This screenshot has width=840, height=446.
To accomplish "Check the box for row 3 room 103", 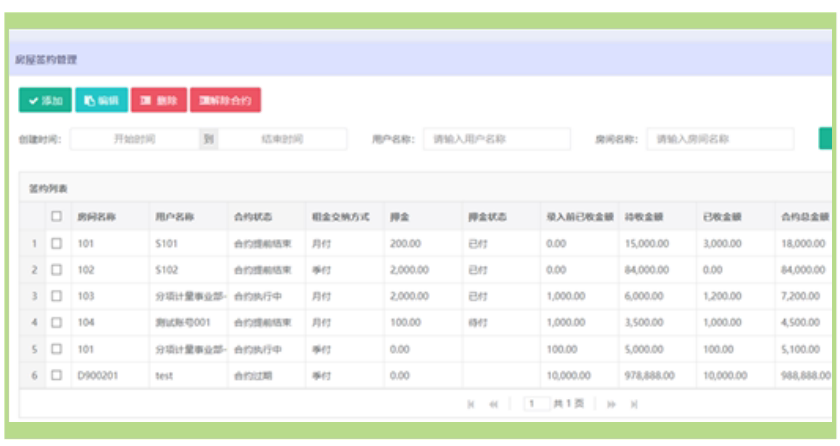I will pos(56,296).
